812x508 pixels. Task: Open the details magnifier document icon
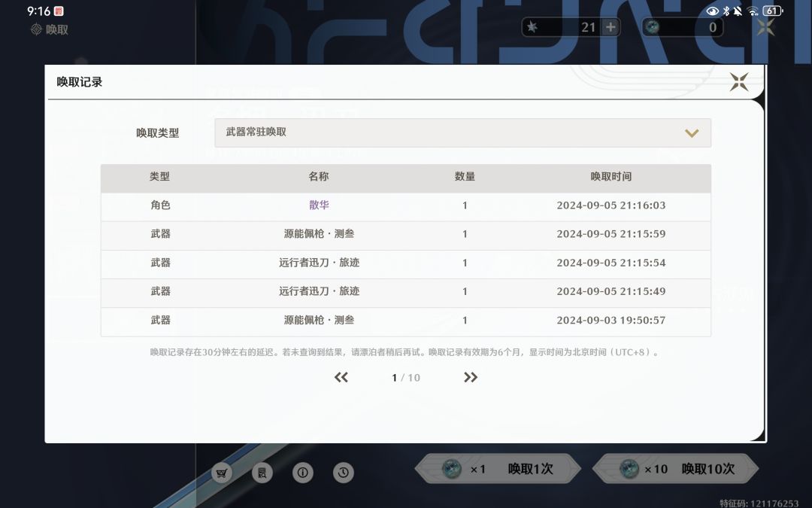[262, 472]
